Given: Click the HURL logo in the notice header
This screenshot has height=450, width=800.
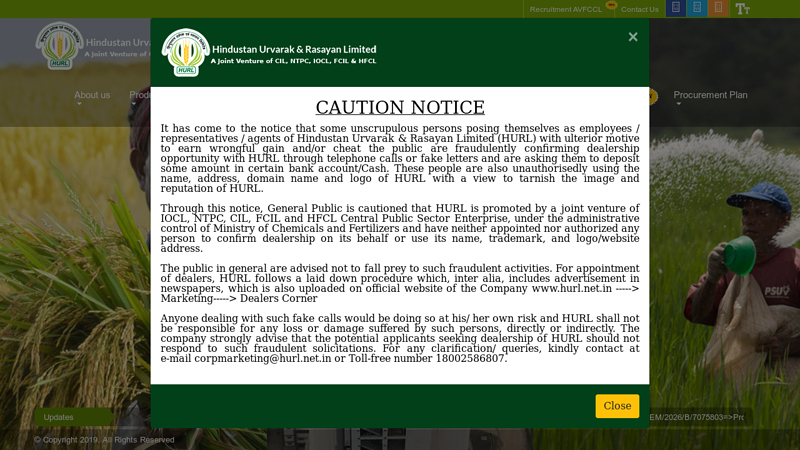Looking at the screenshot, I should coord(186,52).
